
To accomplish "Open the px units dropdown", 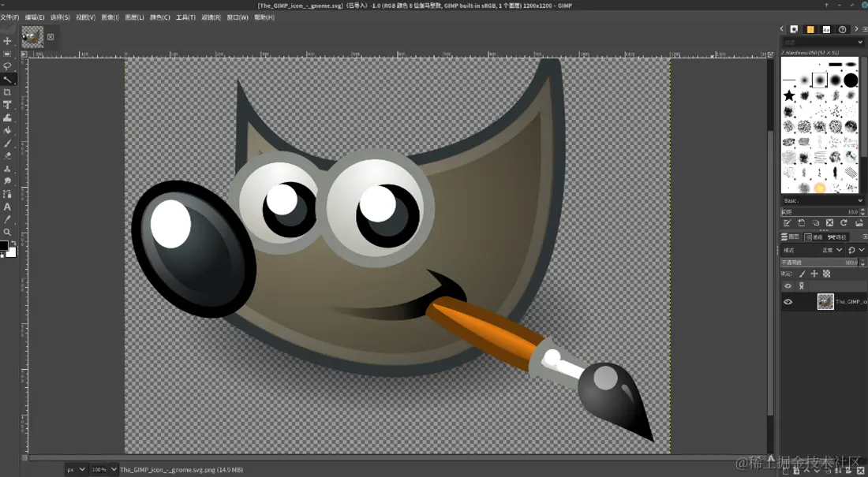I will 77,469.
